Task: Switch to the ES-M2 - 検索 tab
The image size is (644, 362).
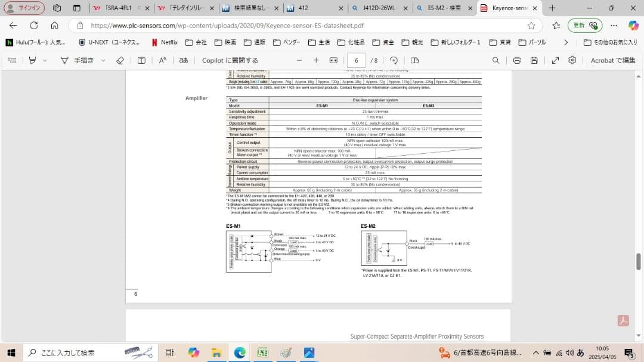Action: pyautogui.click(x=444, y=8)
